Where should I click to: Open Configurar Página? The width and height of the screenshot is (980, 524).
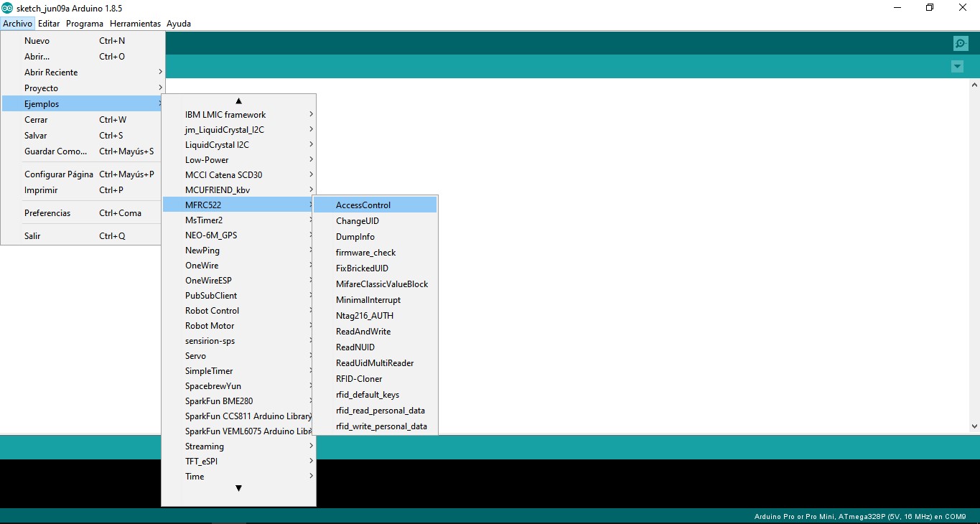[83, 174]
